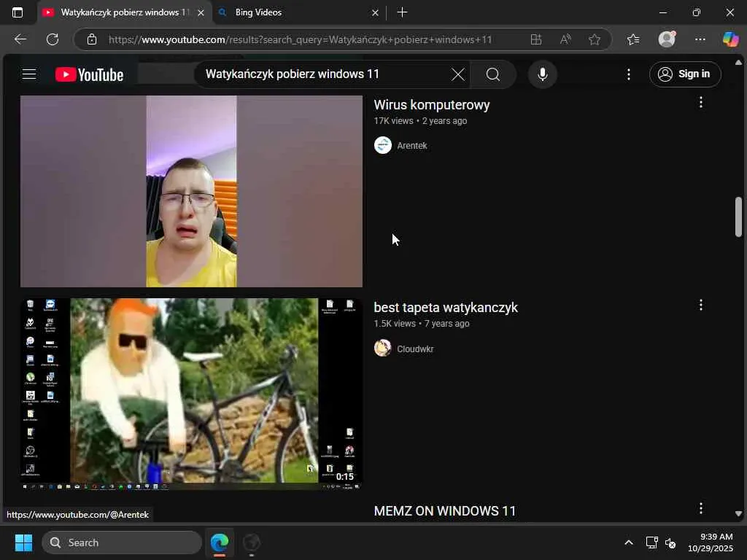Sign in to YouTube
This screenshot has height=560, width=747.
pyautogui.click(x=684, y=74)
